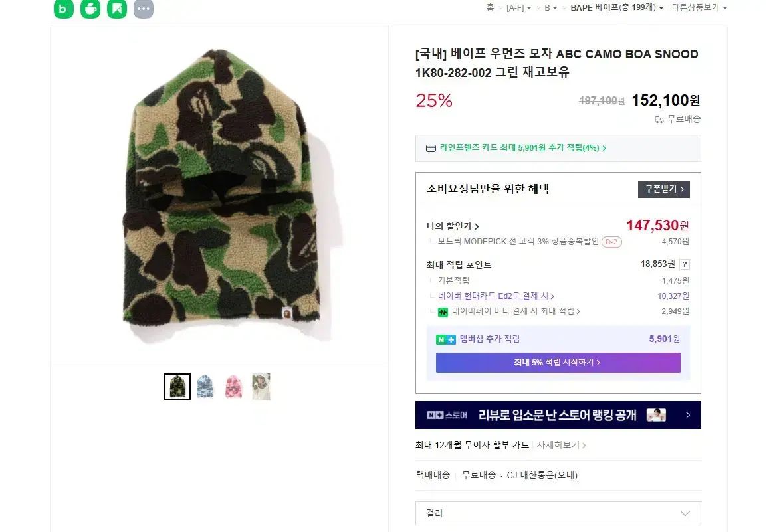Click the card icon in the LINE Friends banner
Viewport: 771px width, 532px height.
click(431, 148)
